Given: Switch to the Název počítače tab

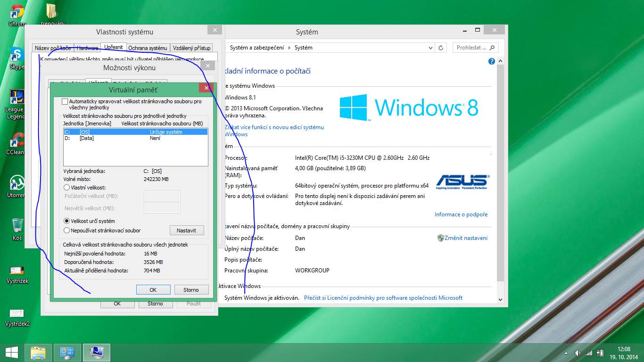Looking at the screenshot, I should click(53, 48).
